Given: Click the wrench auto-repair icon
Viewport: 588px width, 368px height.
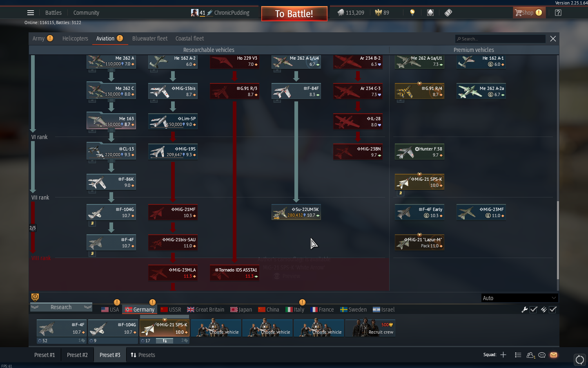Looking at the screenshot, I should [525, 310].
